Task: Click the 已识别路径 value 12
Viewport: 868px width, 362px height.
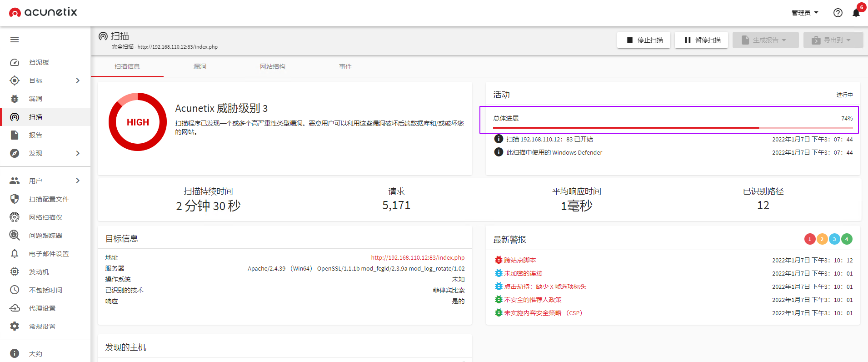Action: (x=763, y=206)
